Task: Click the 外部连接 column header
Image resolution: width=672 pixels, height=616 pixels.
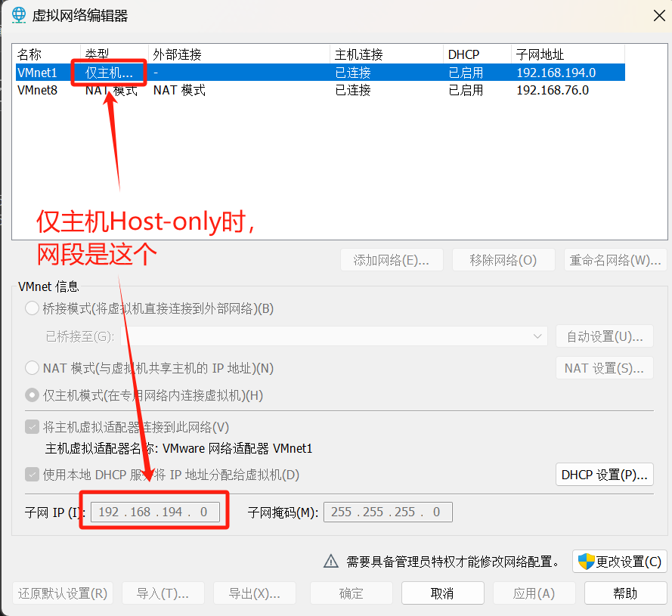Action: pyautogui.click(x=239, y=54)
